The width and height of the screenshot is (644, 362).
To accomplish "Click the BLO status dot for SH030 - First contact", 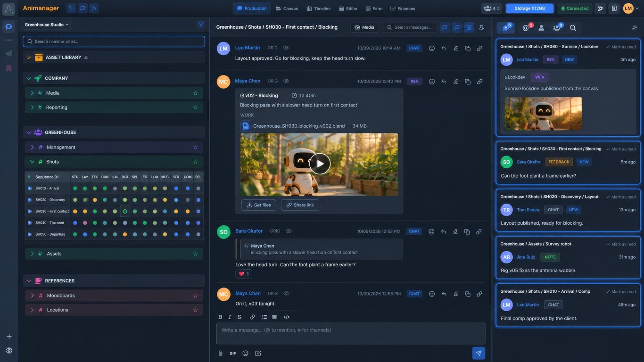I will (125, 211).
